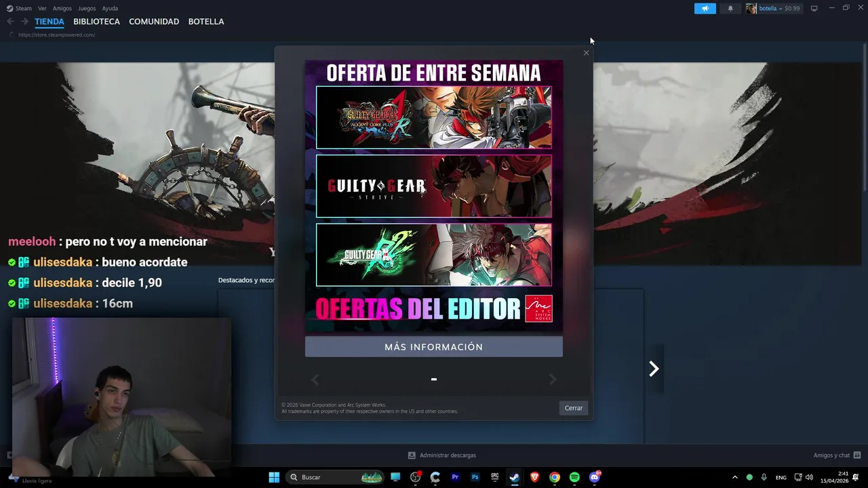This screenshot has width=868, height=488.
Task: Open Discord from taskbar
Action: click(595, 477)
